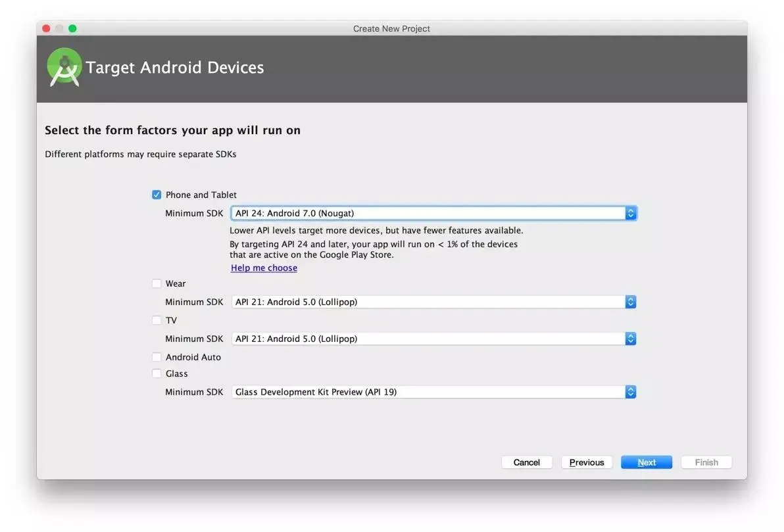Enable the Wear form factor checkbox
784x532 pixels.
tap(157, 283)
